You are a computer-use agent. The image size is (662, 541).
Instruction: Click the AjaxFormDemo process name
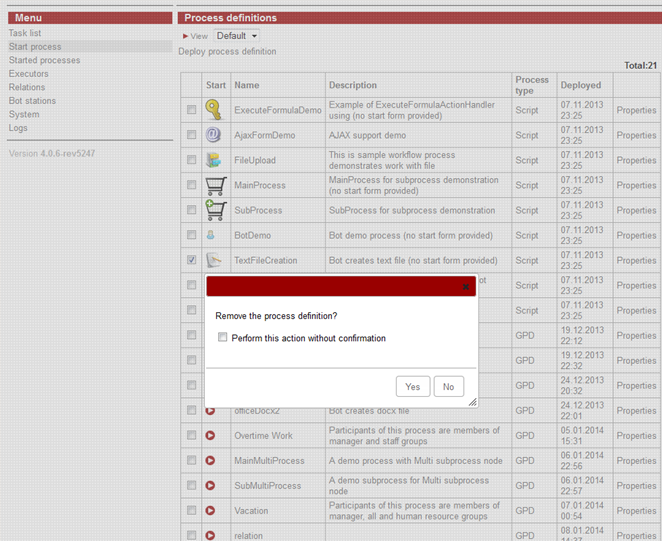265,135
